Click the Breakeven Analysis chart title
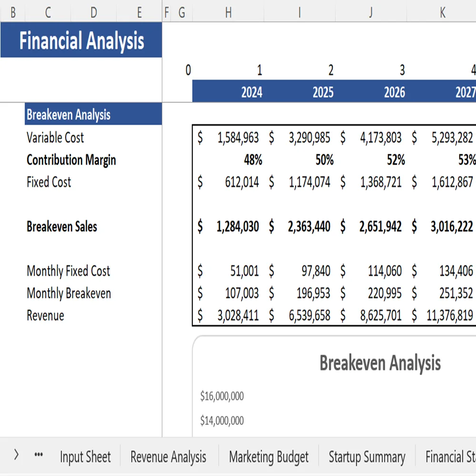476x476 pixels. [379, 363]
